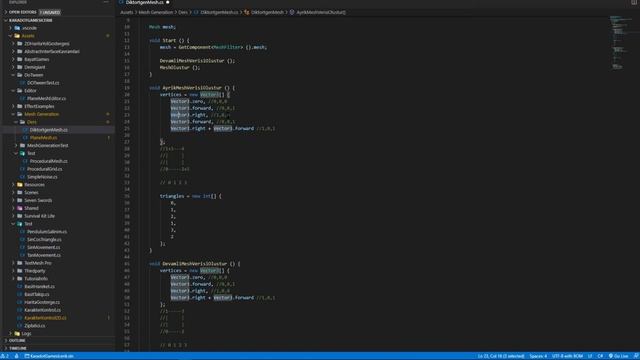640x360 pixels.
Task: Expand the Resources folder
Action: (x=34, y=185)
